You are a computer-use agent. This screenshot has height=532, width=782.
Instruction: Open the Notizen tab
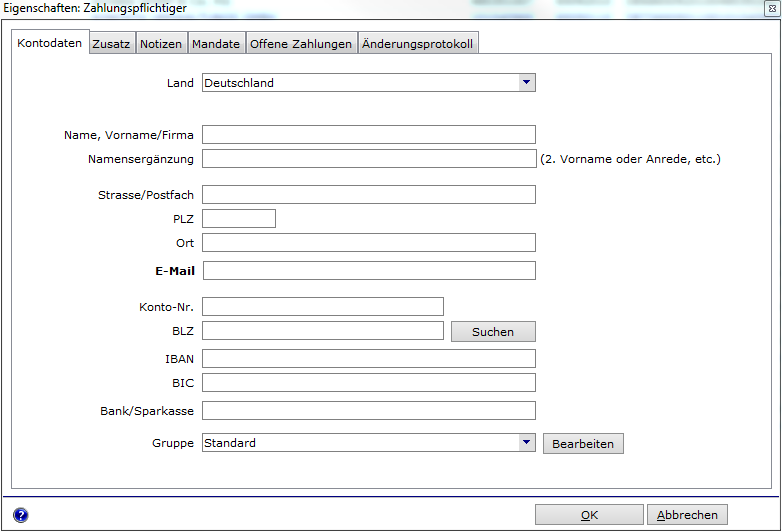[x=161, y=44]
